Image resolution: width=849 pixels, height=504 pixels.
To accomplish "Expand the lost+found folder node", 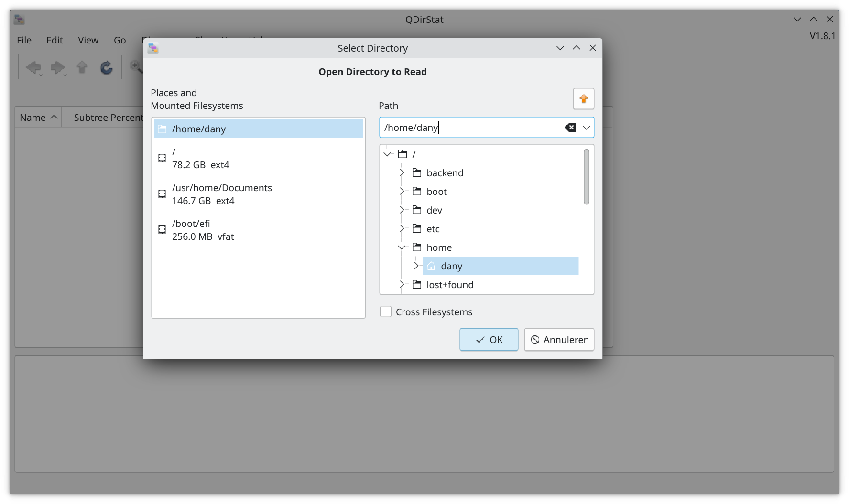I will pyautogui.click(x=402, y=284).
